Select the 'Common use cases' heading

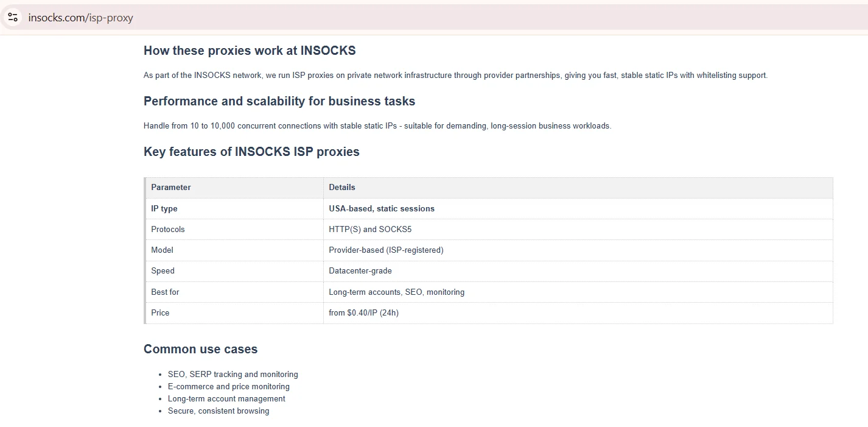[200, 349]
